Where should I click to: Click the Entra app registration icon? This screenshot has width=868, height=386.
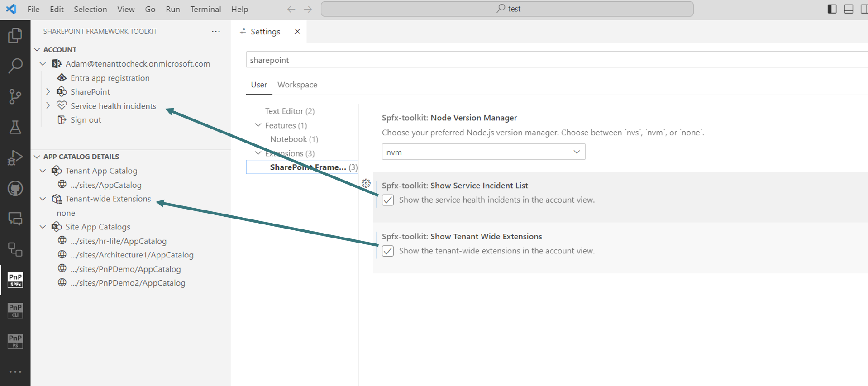(x=62, y=77)
